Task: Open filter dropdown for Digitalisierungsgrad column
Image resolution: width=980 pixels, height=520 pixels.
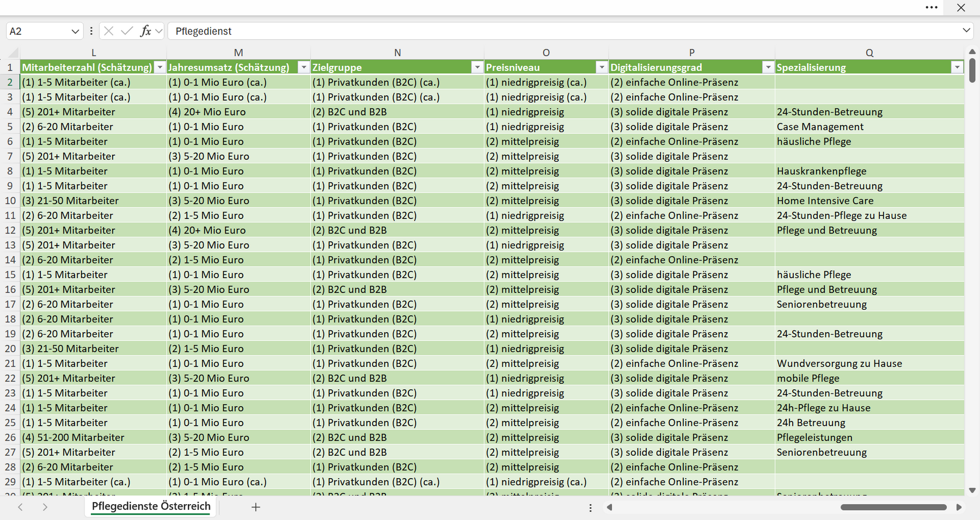Action: (x=768, y=68)
